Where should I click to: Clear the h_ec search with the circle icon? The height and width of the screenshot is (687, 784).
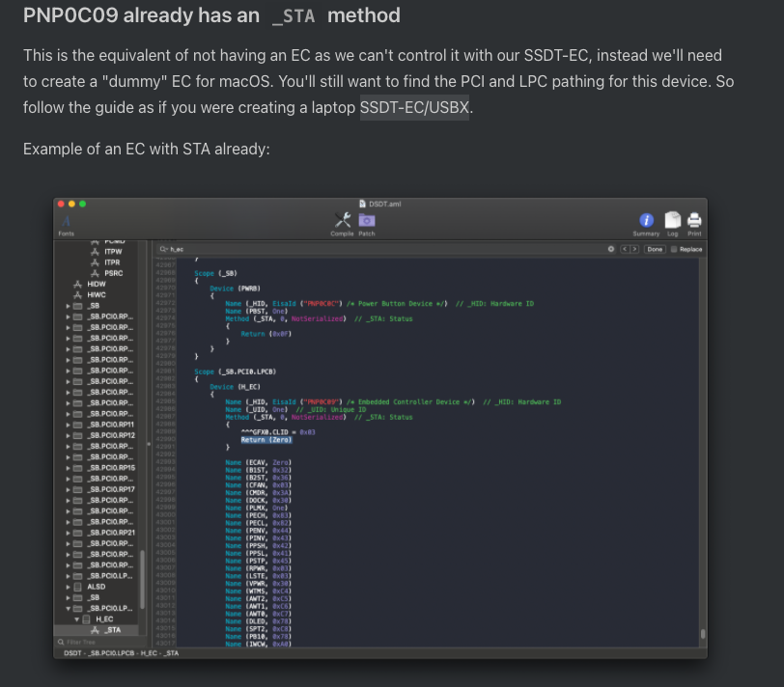[x=611, y=249]
